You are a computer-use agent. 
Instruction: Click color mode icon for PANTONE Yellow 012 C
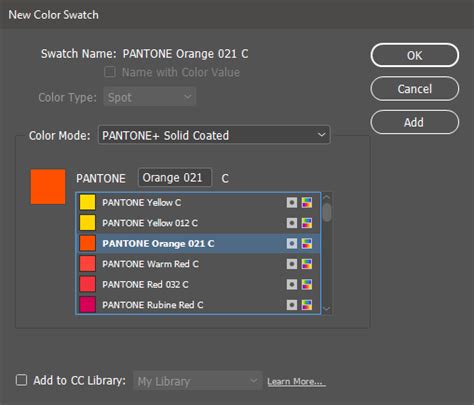[307, 223]
